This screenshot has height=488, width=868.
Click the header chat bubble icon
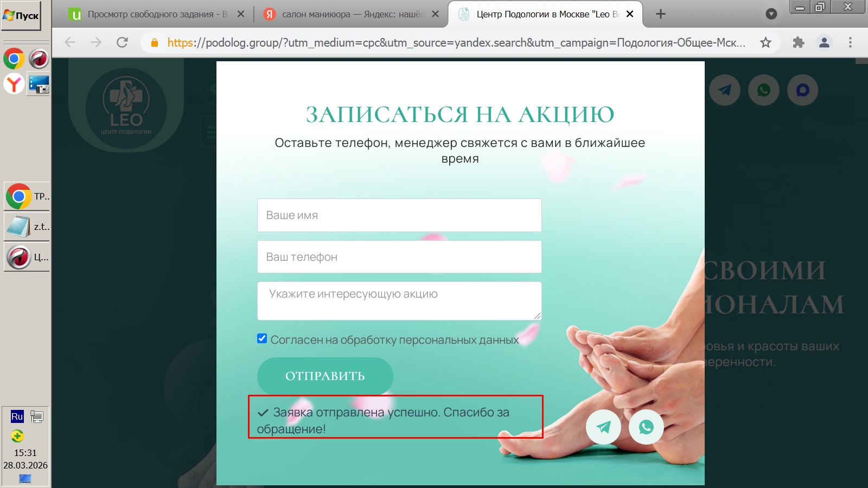[803, 90]
